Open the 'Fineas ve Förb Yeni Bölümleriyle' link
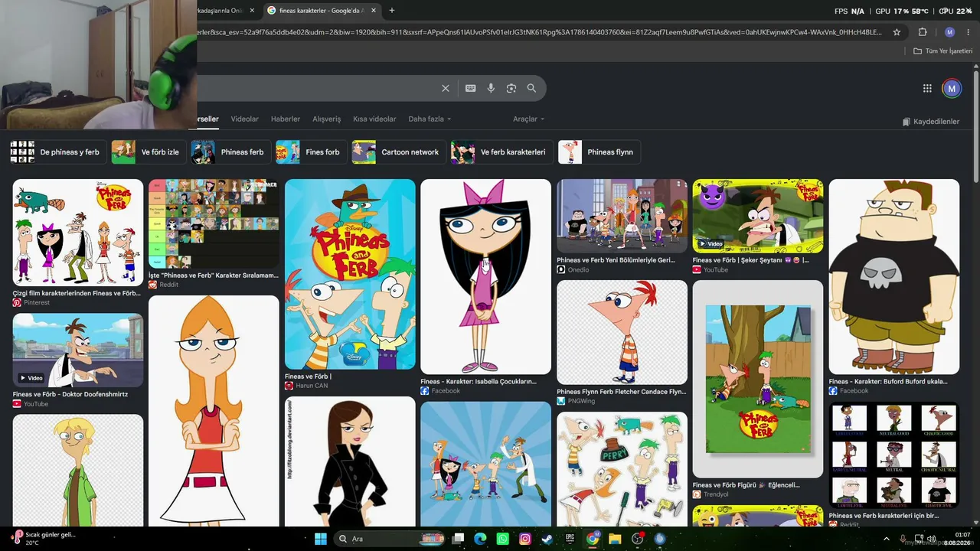Image resolution: width=980 pixels, height=551 pixels. coord(616,260)
